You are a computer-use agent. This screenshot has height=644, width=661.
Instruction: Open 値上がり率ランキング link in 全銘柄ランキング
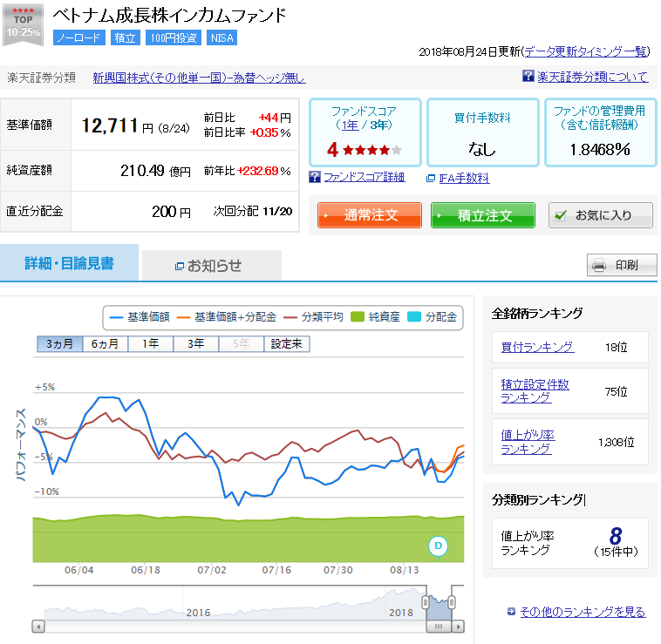pos(528,442)
